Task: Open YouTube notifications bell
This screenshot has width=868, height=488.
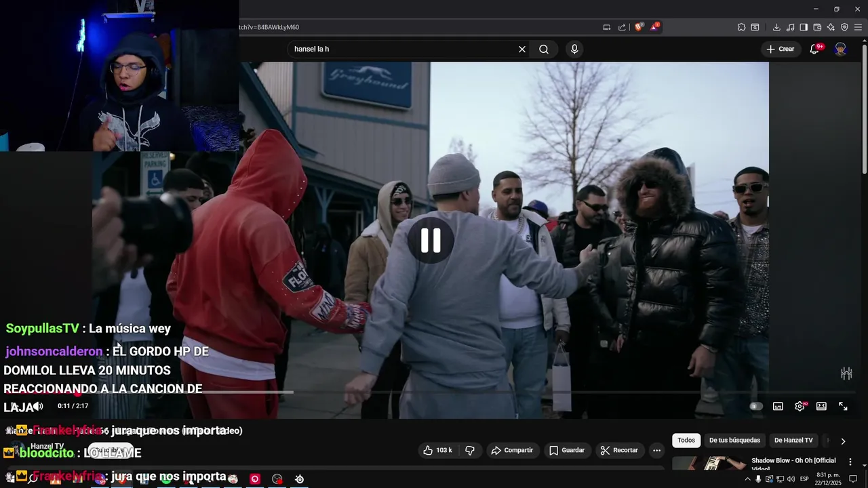Action: point(815,49)
